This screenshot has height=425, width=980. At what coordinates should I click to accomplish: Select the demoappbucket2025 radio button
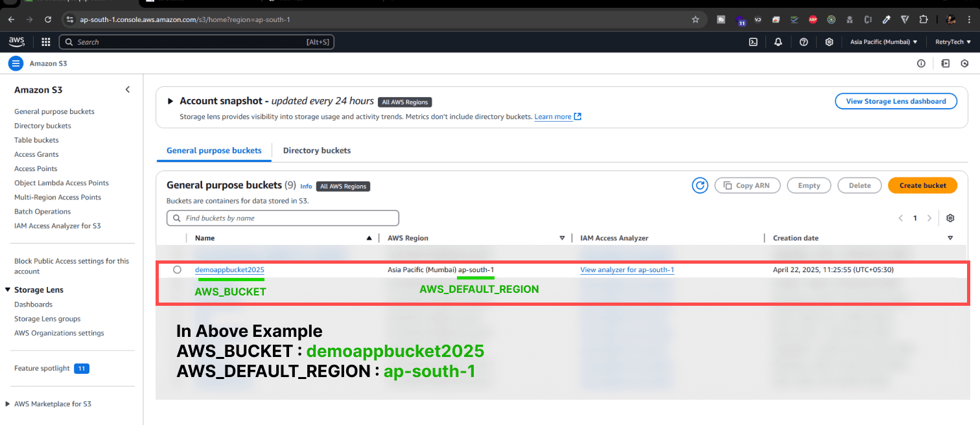pyautogui.click(x=178, y=270)
